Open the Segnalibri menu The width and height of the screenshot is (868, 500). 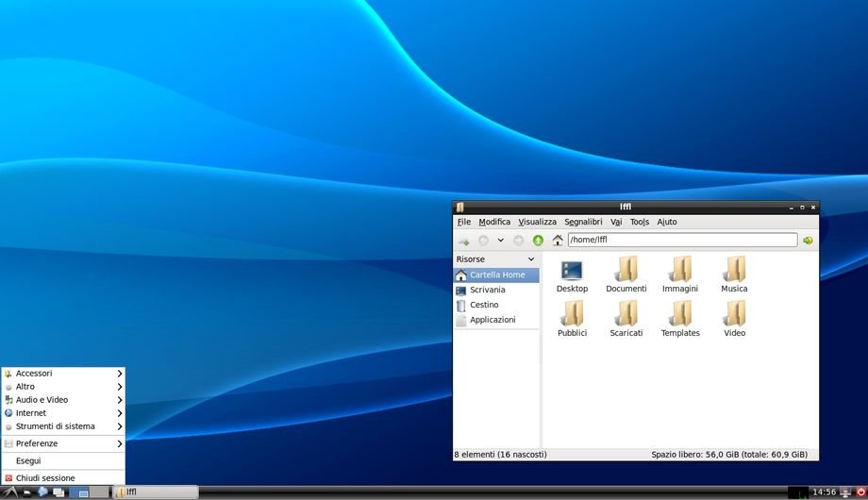pos(583,222)
